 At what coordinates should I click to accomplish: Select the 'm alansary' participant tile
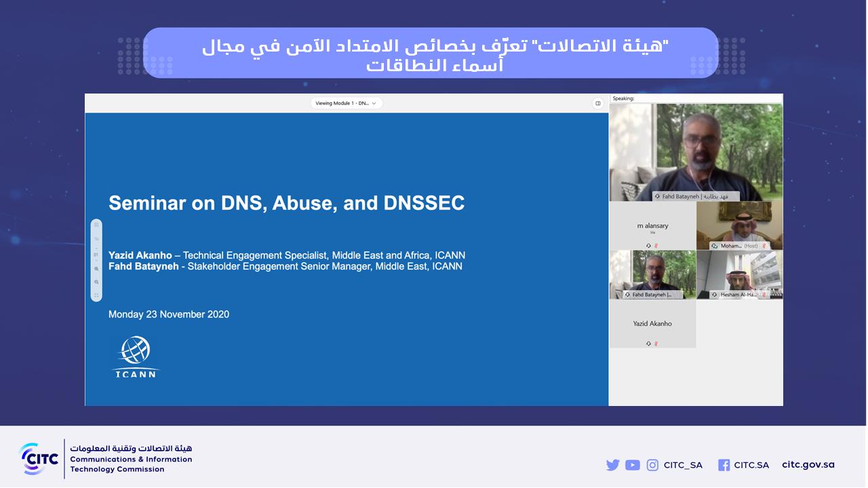click(652, 226)
